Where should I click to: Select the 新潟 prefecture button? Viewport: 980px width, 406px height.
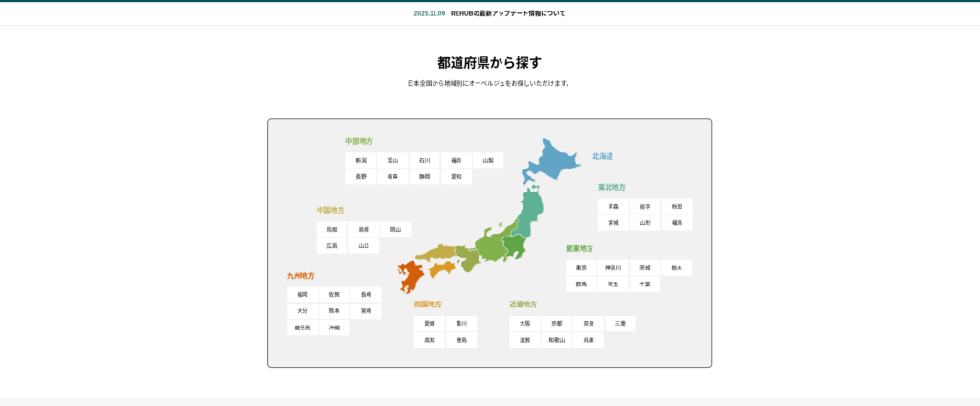point(361,161)
